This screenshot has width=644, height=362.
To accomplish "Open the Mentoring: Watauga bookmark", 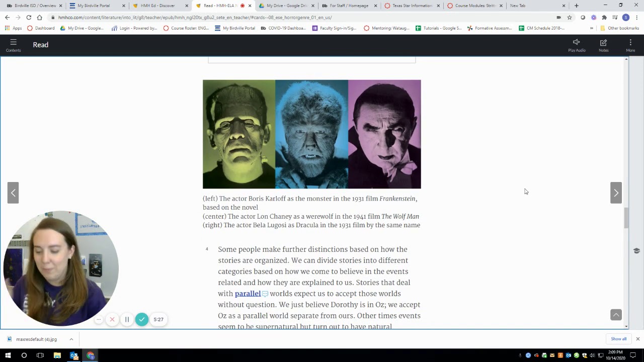I will (386, 28).
